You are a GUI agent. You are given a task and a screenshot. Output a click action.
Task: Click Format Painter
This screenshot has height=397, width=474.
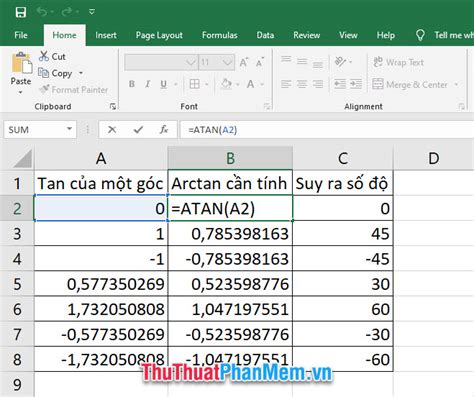(x=73, y=90)
